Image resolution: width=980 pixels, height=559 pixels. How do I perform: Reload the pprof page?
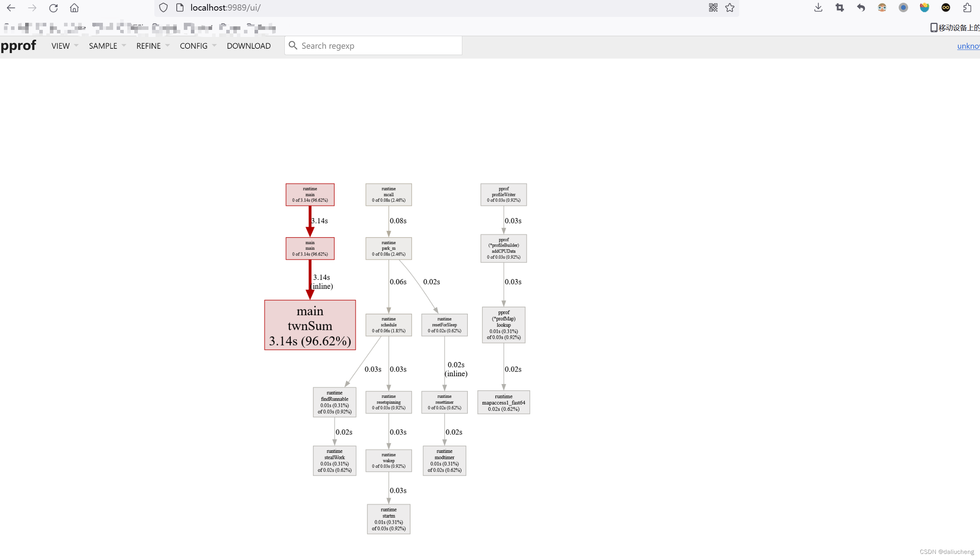(53, 8)
